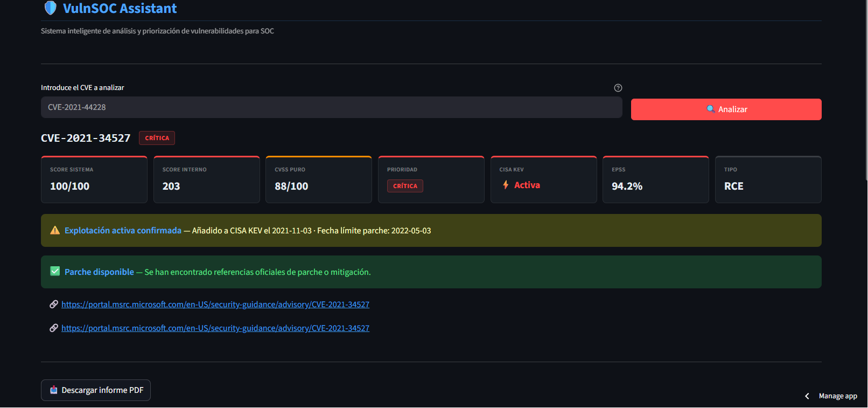The height and width of the screenshot is (408, 868).
Task: Expand the Manage app chevron arrow
Action: click(807, 396)
